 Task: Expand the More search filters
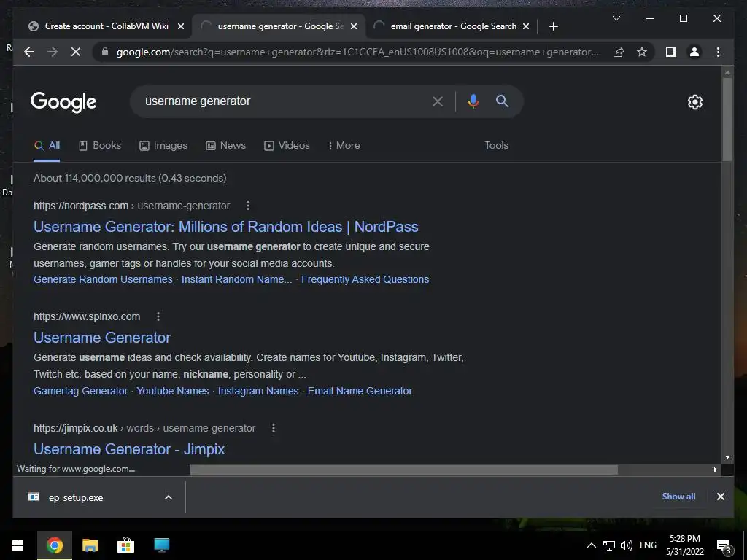point(344,146)
